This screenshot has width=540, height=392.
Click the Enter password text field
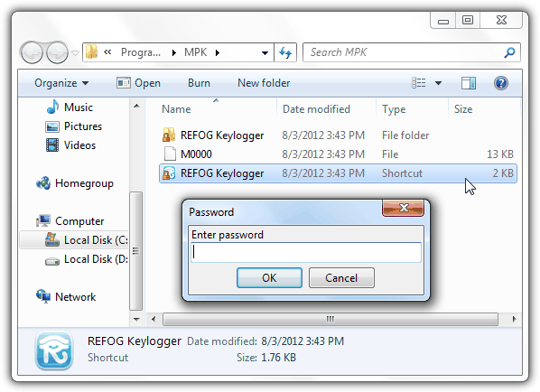point(306,252)
